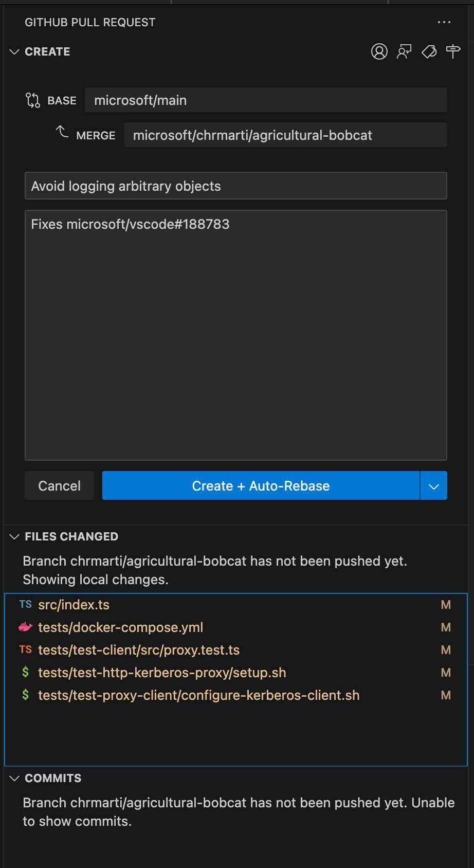Image resolution: width=474 pixels, height=868 pixels.
Task: Click the merge arrow icon beside MERGE
Action: (62, 133)
